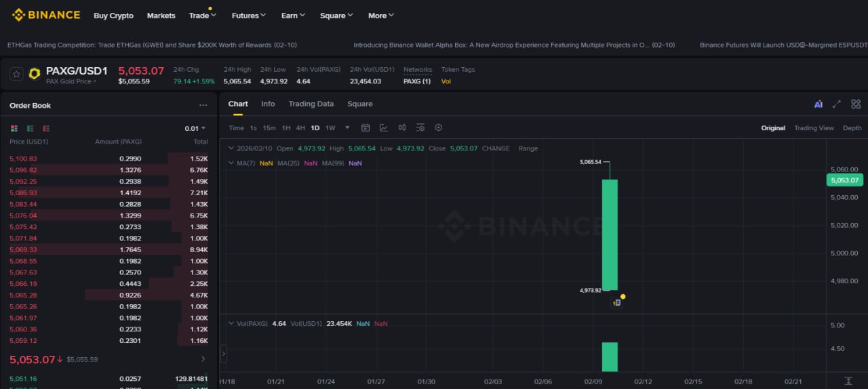The image size is (868, 389).
Task: Open the technical indicators line-chart icon
Action: [x=384, y=127]
